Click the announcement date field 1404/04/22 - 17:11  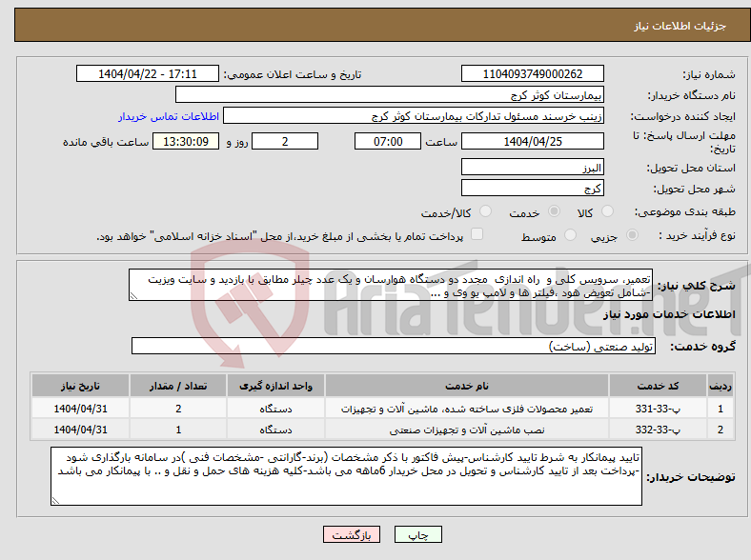click(x=148, y=73)
